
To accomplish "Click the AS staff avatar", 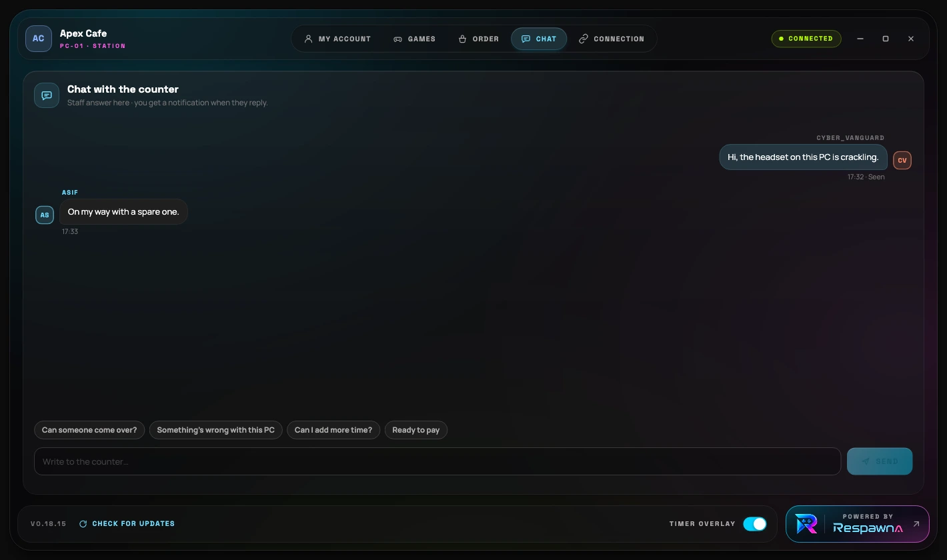I will tap(45, 215).
